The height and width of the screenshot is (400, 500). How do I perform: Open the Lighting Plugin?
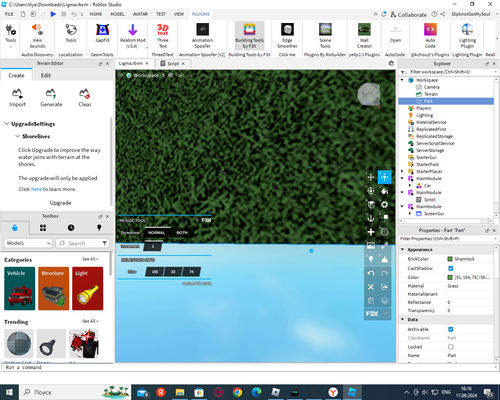pyautogui.click(x=467, y=36)
